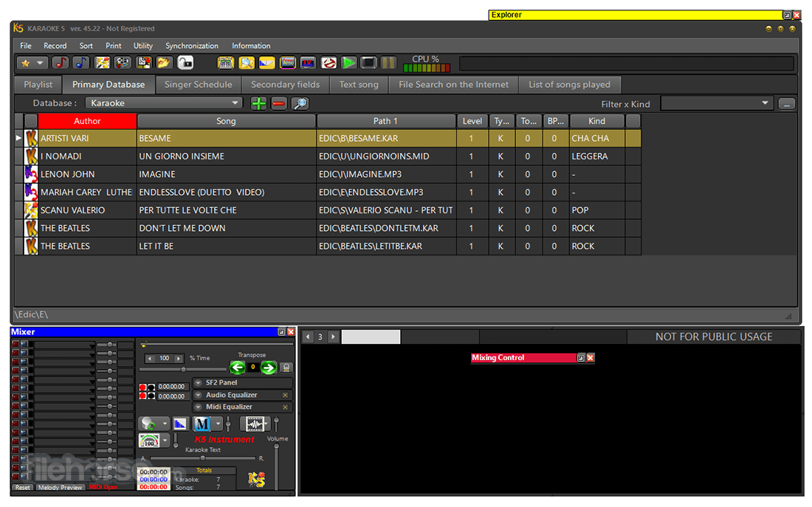Toggle the second red record indicator in Mixer

click(x=142, y=396)
